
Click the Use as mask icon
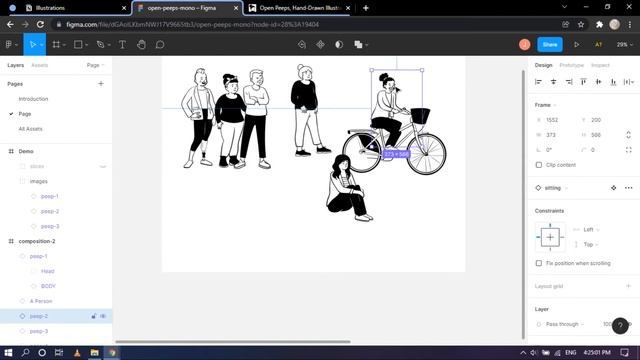(339, 44)
